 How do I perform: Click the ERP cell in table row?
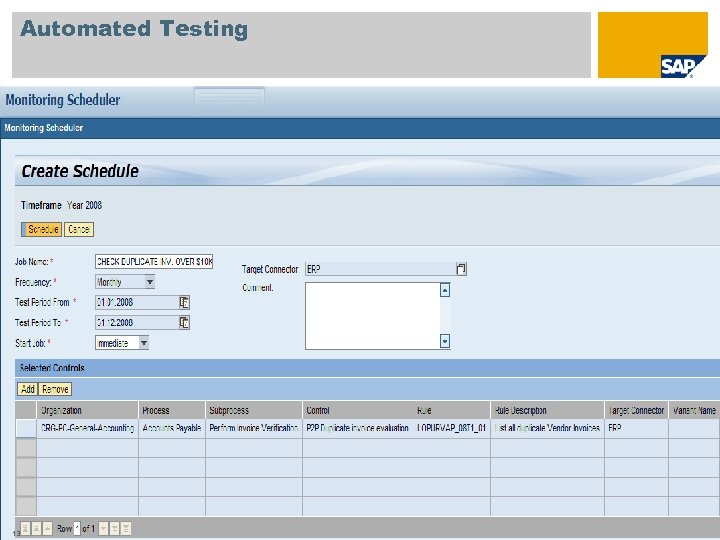[x=636, y=428]
